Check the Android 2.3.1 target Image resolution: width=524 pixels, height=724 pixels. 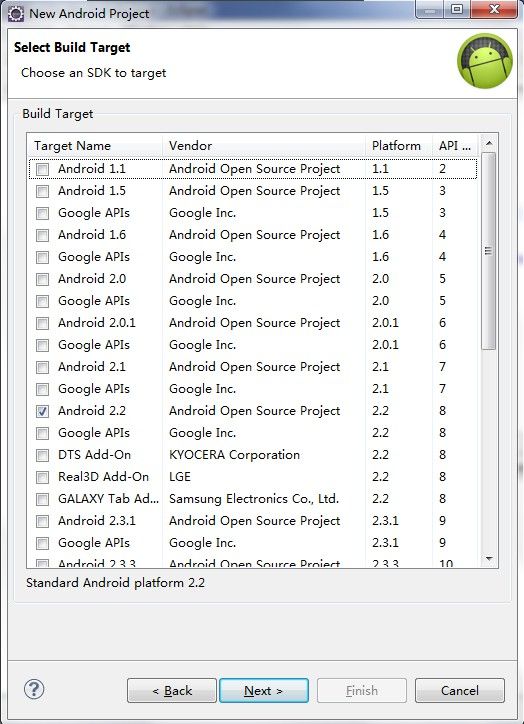42,521
